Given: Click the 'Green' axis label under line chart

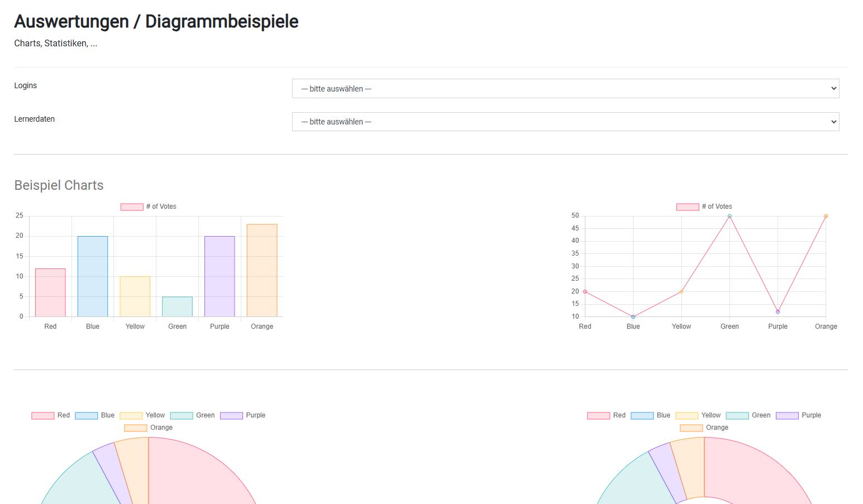Looking at the screenshot, I should (730, 327).
